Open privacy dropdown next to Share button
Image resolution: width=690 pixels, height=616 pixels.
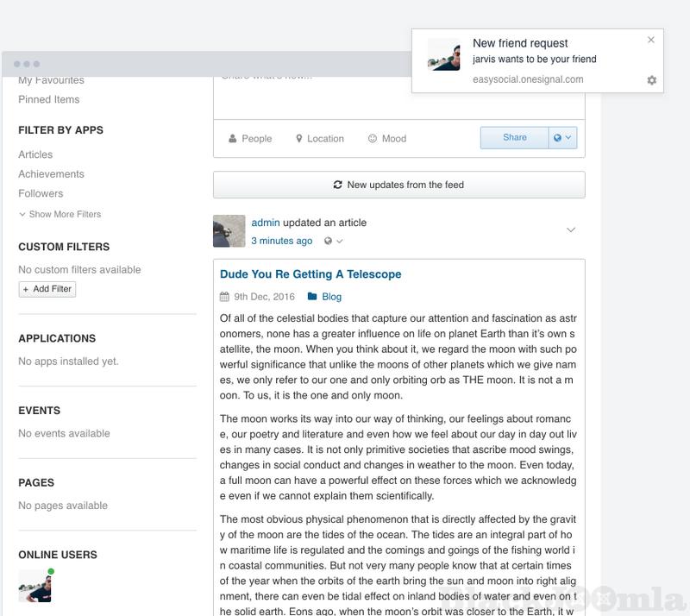pos(562,138)
